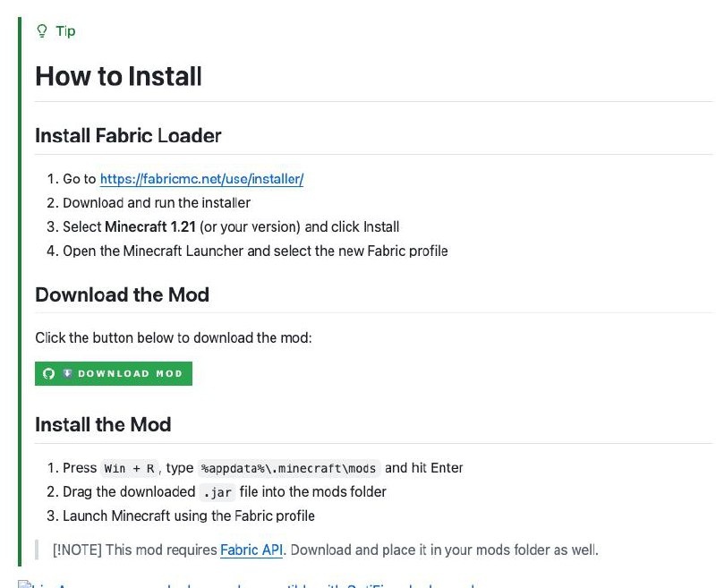Click the .jar inline code text

pyautogui.click(x=217, y=492)
